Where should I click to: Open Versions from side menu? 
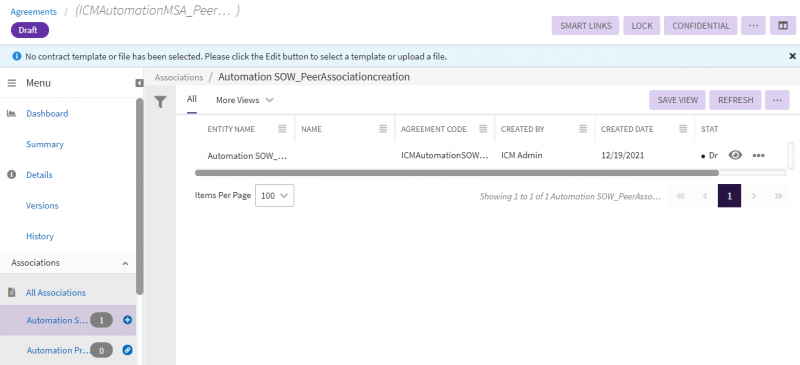pos(42,205)
